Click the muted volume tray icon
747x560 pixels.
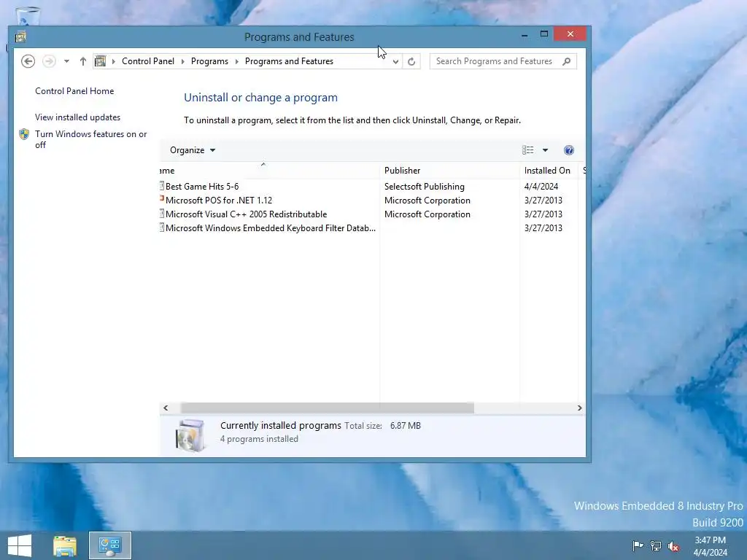click(x=673, y=546)
